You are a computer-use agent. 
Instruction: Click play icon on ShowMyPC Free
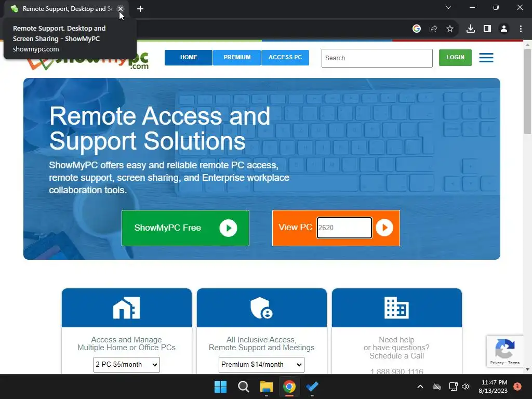coord(228,228)
